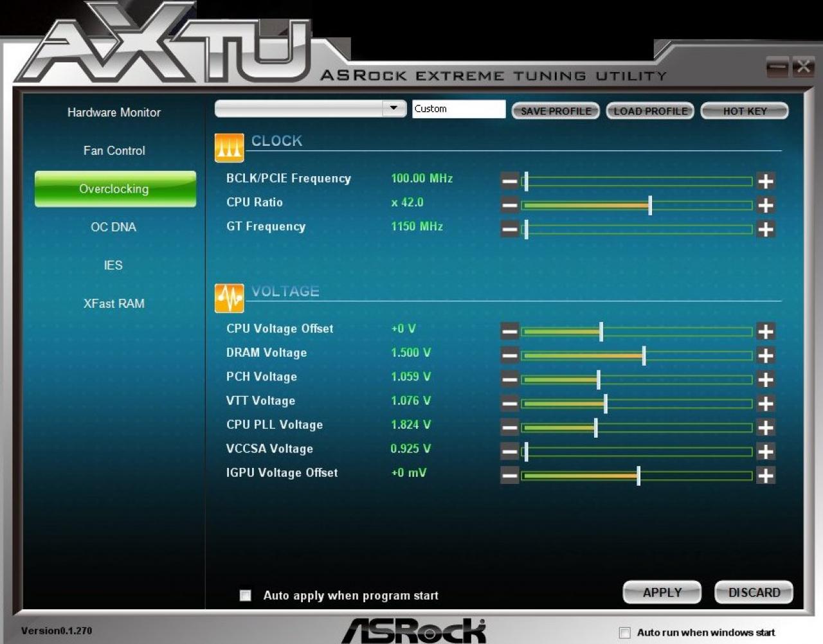Toggle Auto run when windows start checkbox
823x644 pixels.
tap(624, 632)
